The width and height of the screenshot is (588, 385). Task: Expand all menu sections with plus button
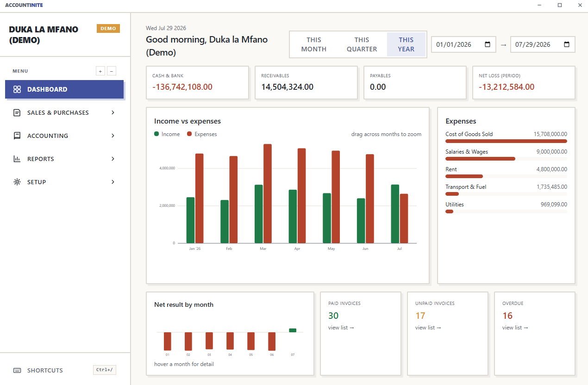click(x=100, y=71)
